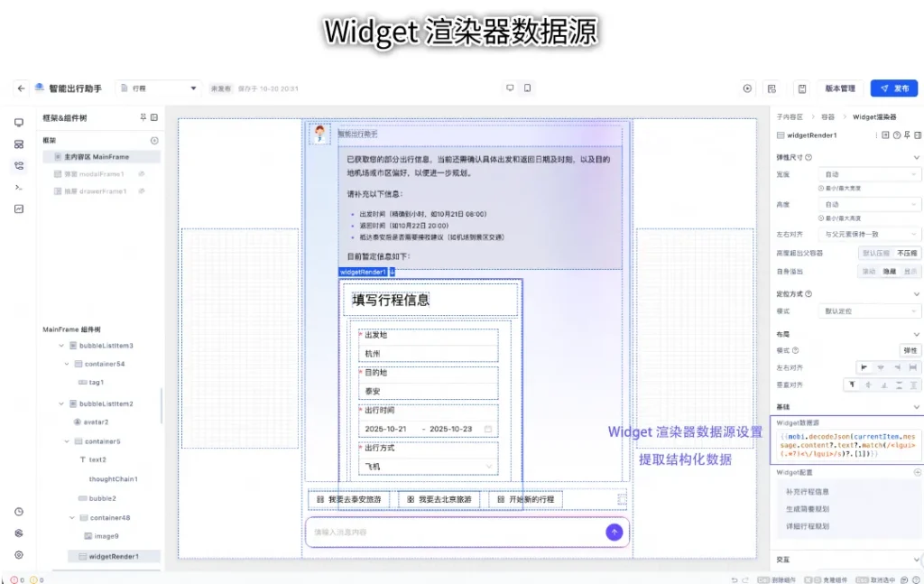Click the Widget数据源 expression input field

(846, 445)
